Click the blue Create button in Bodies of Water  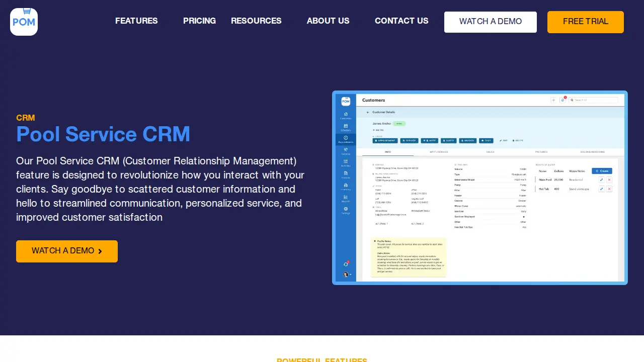602,171
